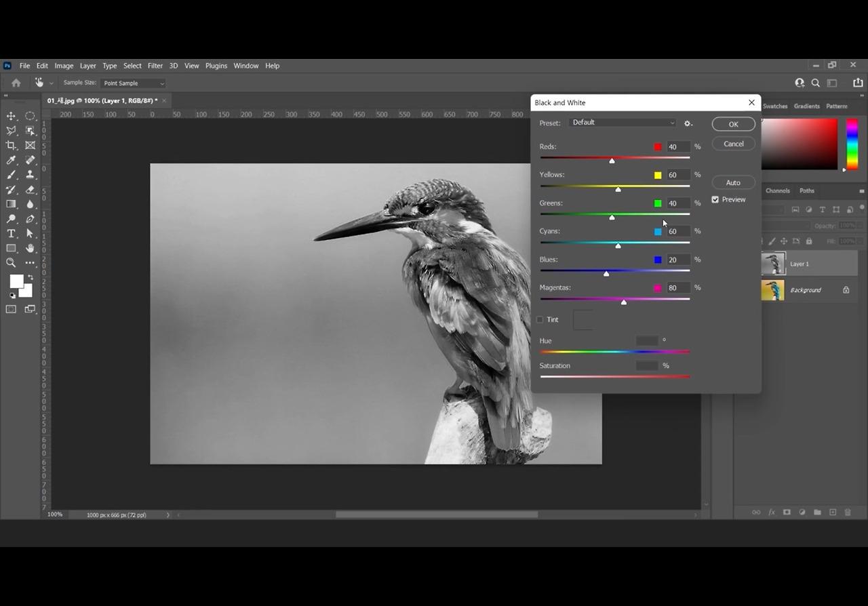Close the Black and White dialog
The image size is (868, 606).
[751, 102]
